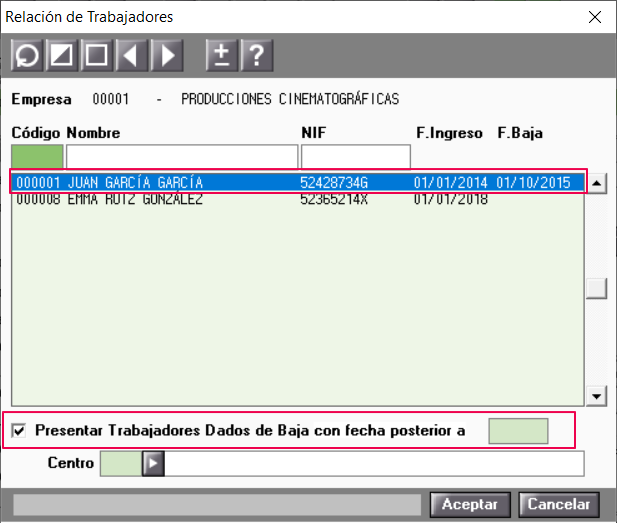The width and height of the screenshot is (617, 523).
Task: Open help with the question mark icon
Action: (257, 55)
